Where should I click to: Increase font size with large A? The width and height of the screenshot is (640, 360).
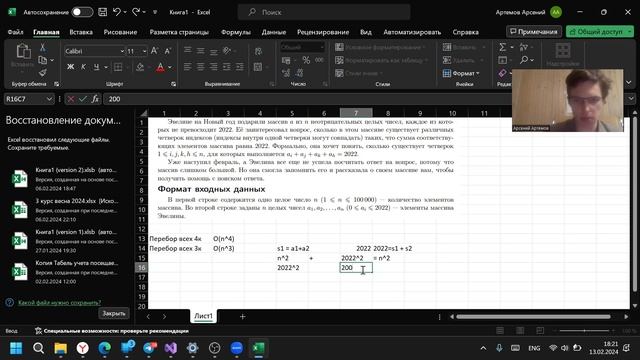coord(154,51)
